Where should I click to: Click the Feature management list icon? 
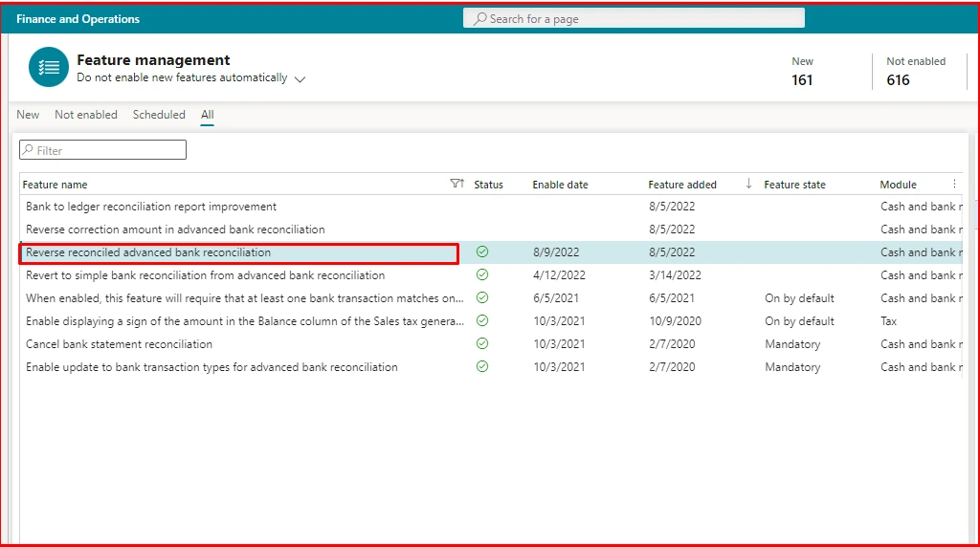point(48,67)
